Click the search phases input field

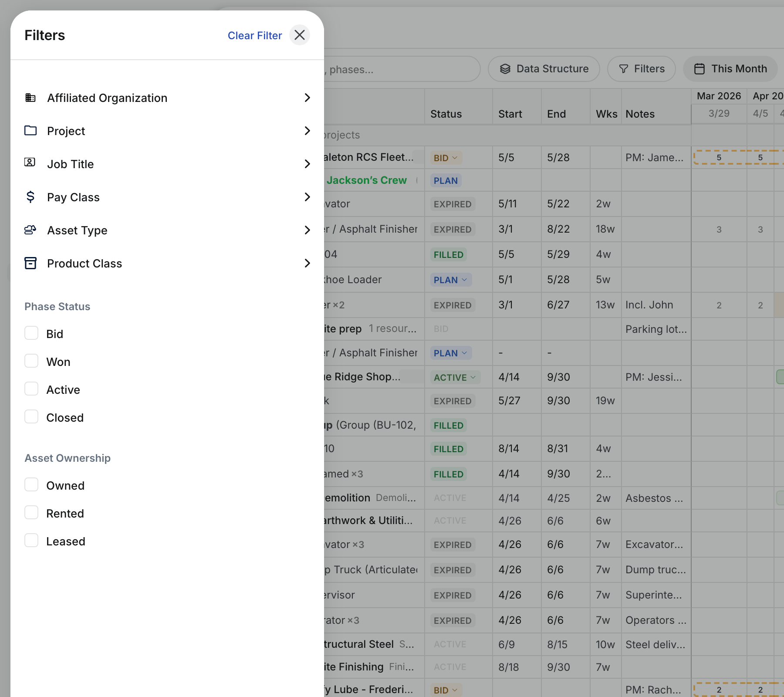coord(402,69)
